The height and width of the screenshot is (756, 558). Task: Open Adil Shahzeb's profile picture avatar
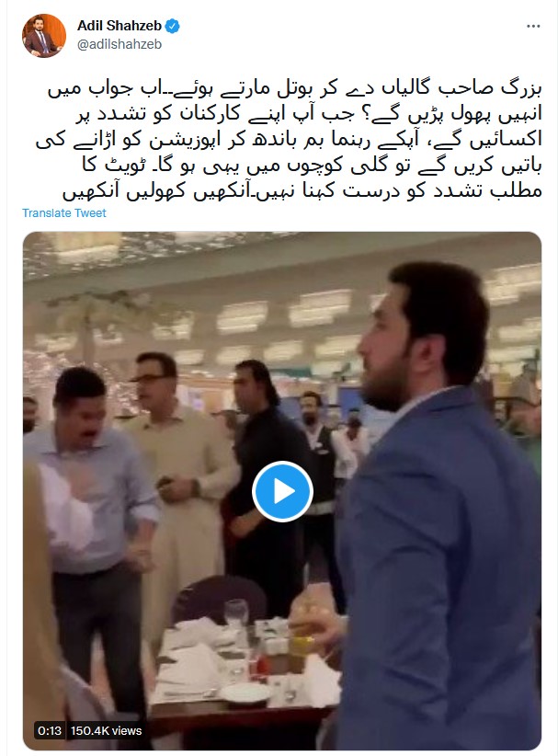44,36
